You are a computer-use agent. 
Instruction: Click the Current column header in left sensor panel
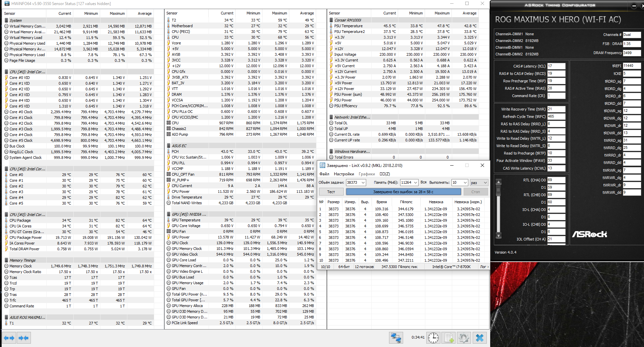point(65,13)
